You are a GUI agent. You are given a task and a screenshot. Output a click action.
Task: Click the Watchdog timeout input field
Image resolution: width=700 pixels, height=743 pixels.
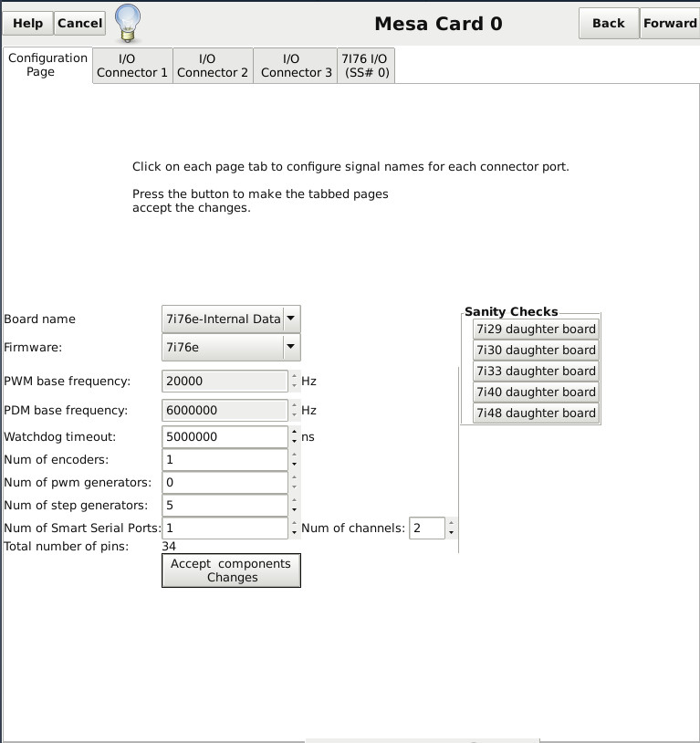coord(225,437)
